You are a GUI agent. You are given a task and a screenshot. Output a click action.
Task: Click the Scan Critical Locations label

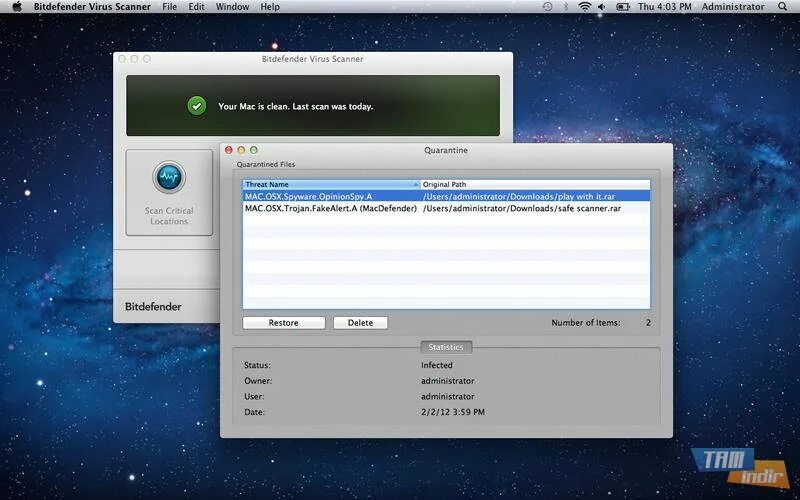click(x=169, y=216)
